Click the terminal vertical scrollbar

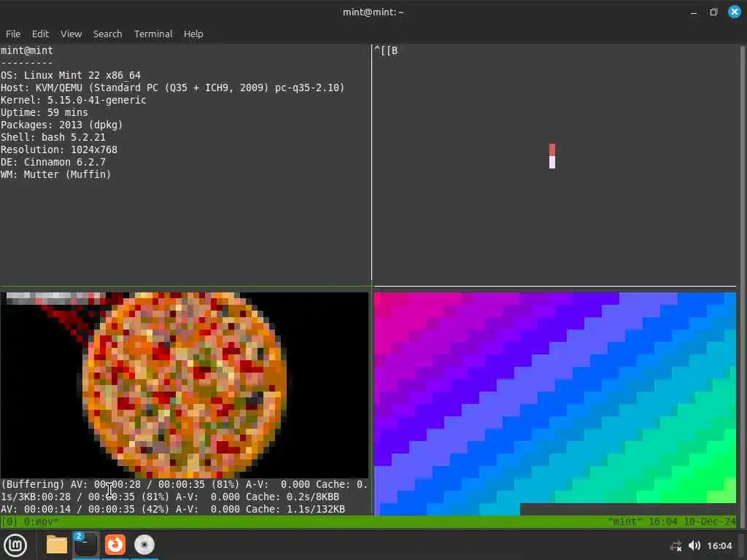(742, 286)
